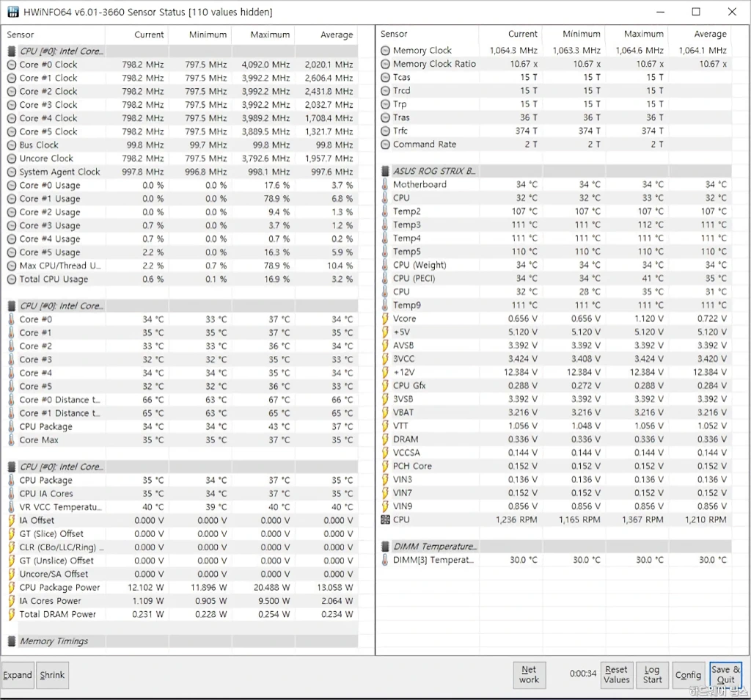The width and height of the screenshot is (751, 700).
Task: Select the ASUS ROG STRIX B... header text
Action: pyautogui.click(x=434, y=171)
